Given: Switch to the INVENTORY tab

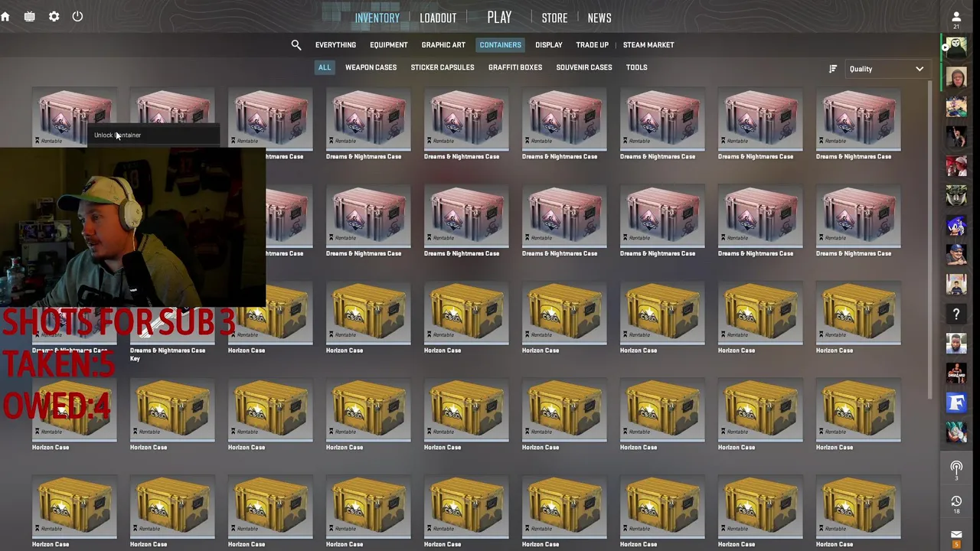Looking at the screenshot, I should (x=377, y=18).
